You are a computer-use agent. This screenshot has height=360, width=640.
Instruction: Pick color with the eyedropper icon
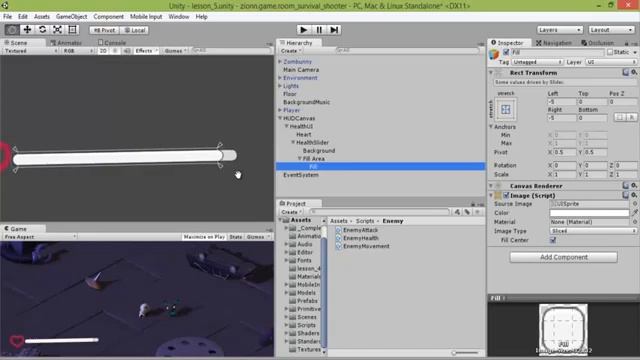click(x=635, y=213)
